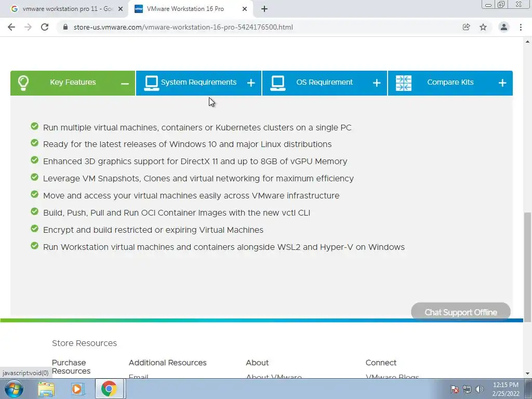Click the share page icon in address bar
Screen dimensions: 532x399
tap(466, 27)
